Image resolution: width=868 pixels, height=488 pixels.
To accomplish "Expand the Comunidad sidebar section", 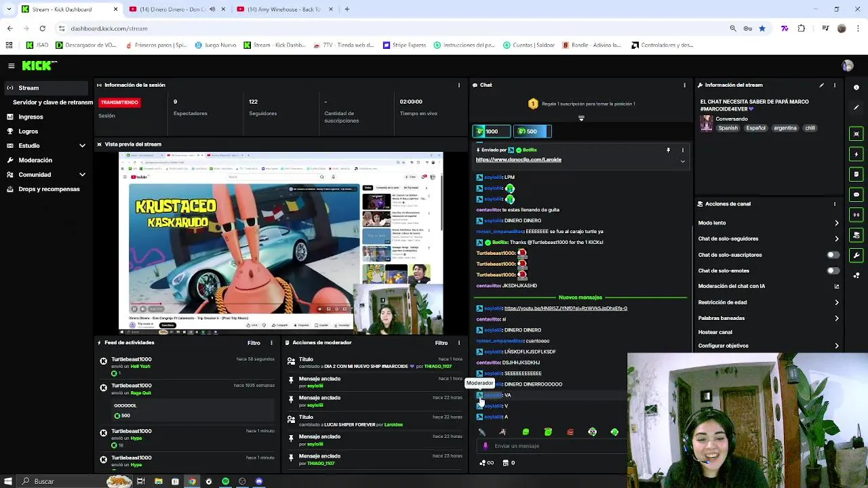I will tap(82, 175).
